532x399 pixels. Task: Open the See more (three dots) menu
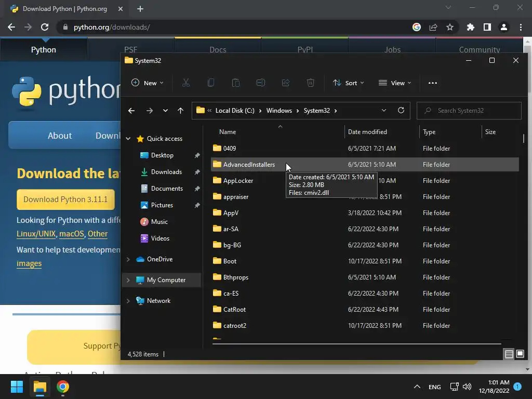click(433, 83)
